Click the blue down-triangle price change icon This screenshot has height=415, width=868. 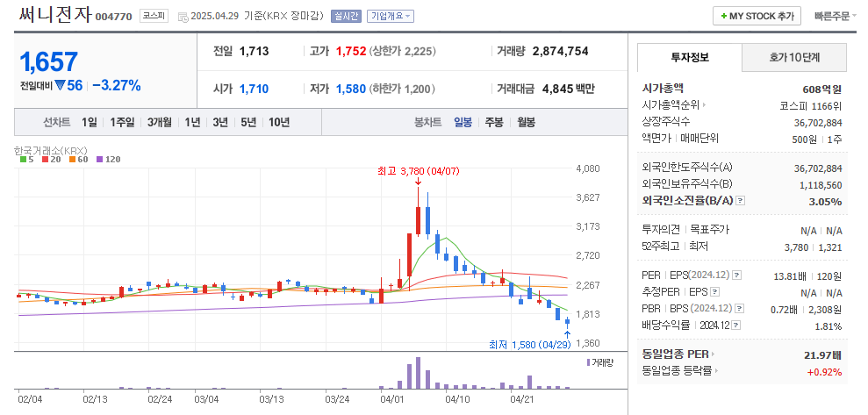coord(61,86)
